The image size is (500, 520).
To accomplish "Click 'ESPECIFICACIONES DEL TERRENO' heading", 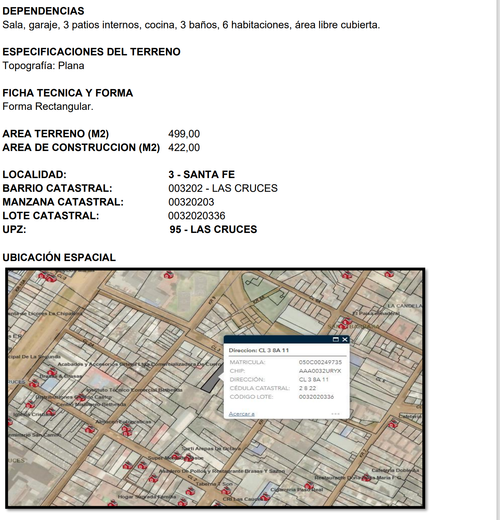I will pyautogui.click(x=91, y=52).
